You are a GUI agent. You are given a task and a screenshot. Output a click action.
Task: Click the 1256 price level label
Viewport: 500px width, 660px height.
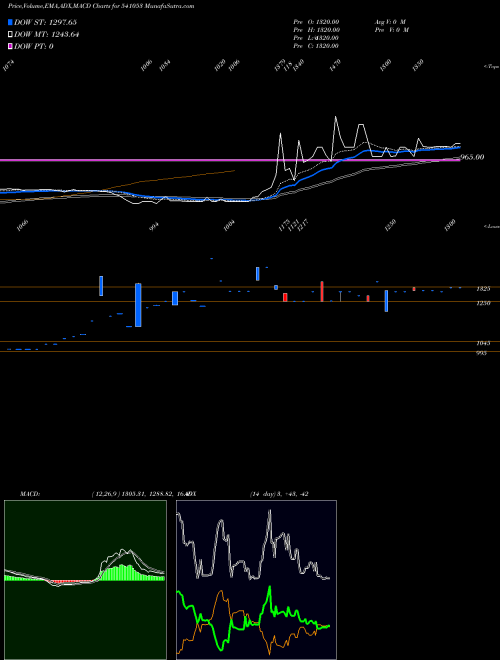click(x=483, y=303)
